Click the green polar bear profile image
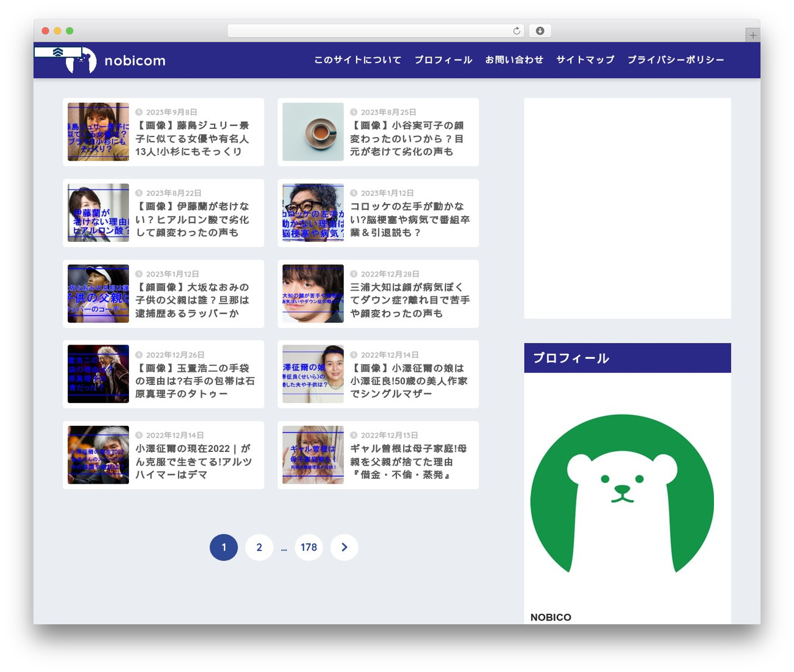The width and height of the screenshot is (794, 672). (x=622, y=494)
